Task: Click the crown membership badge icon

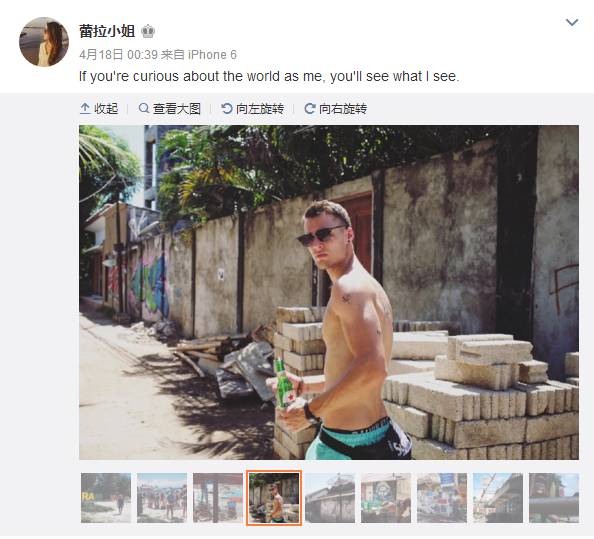Action: pyautogui.click(x=148, y=31)
